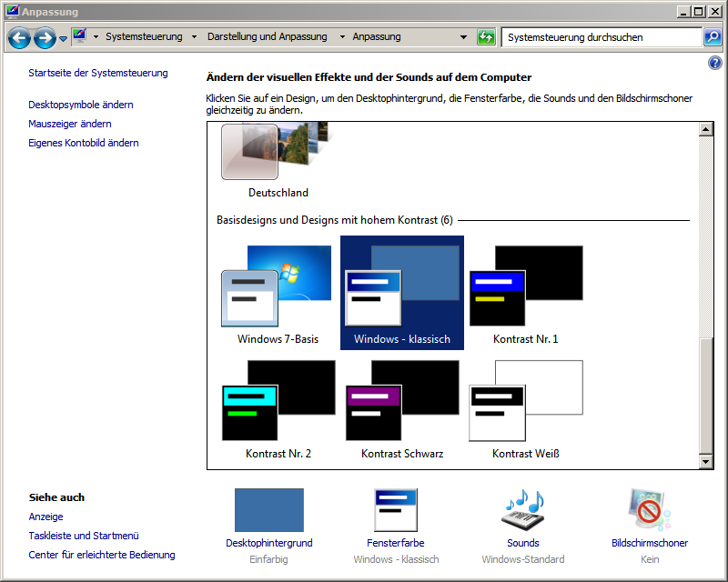
Task: Click the Anpassung title bar icon
Action: point(13,11)
